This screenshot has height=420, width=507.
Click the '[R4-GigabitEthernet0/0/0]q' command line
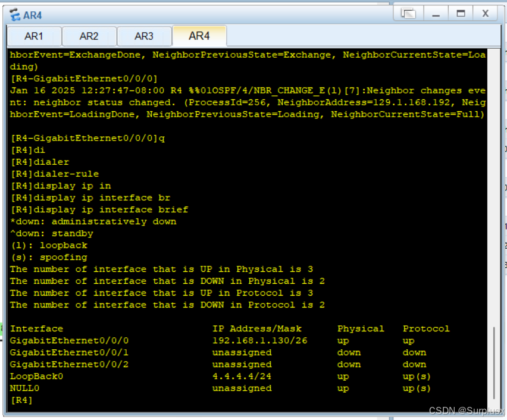[x=87, y=139]
